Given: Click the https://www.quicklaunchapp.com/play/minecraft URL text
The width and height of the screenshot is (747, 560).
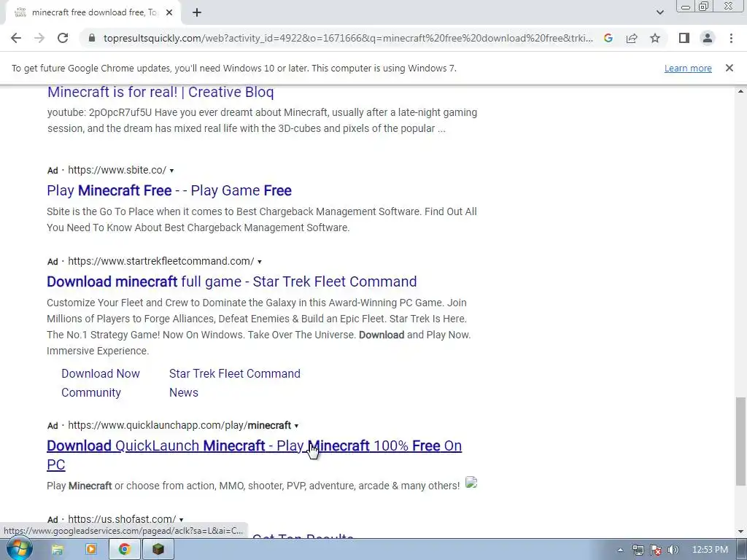Looking at the screenshot, I should point(179,425).
